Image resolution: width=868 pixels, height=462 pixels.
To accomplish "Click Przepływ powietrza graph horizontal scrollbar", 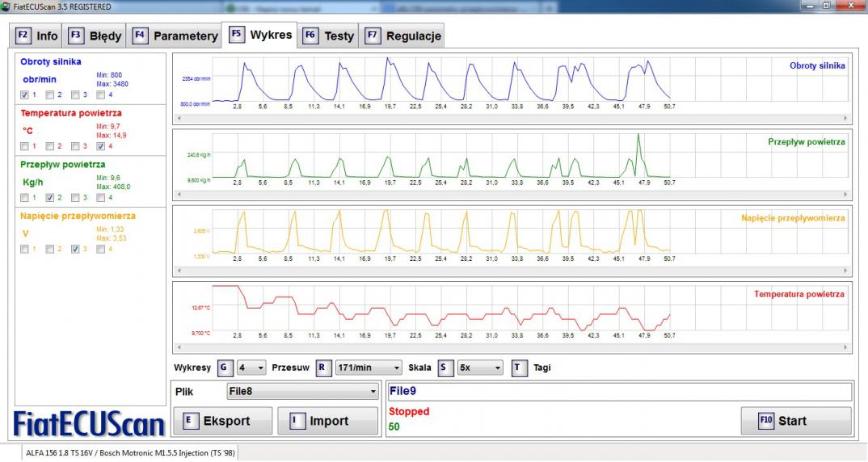I will click(512, 194).
